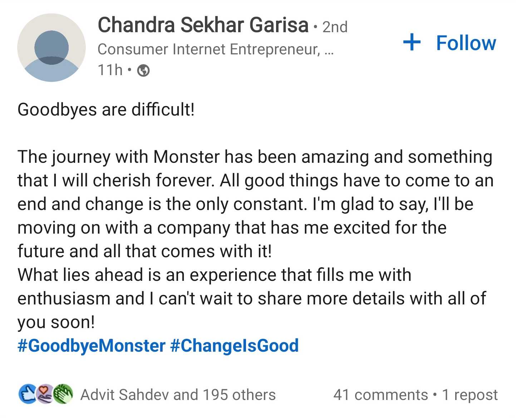The height and width of the screenshot is (420, 516).
Task: Open the #ChangeIsGood hashtag
Action: 235,346
